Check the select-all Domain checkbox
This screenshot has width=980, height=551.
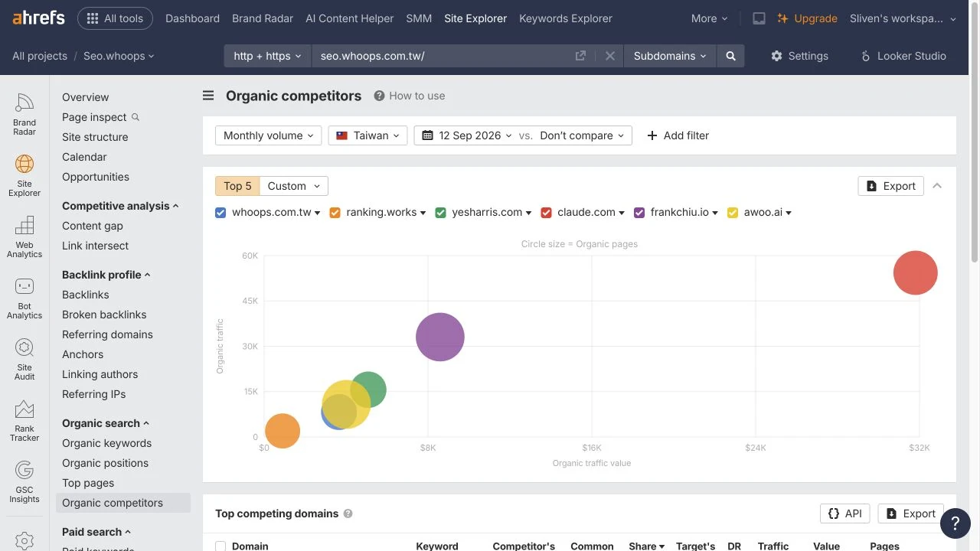220,546
